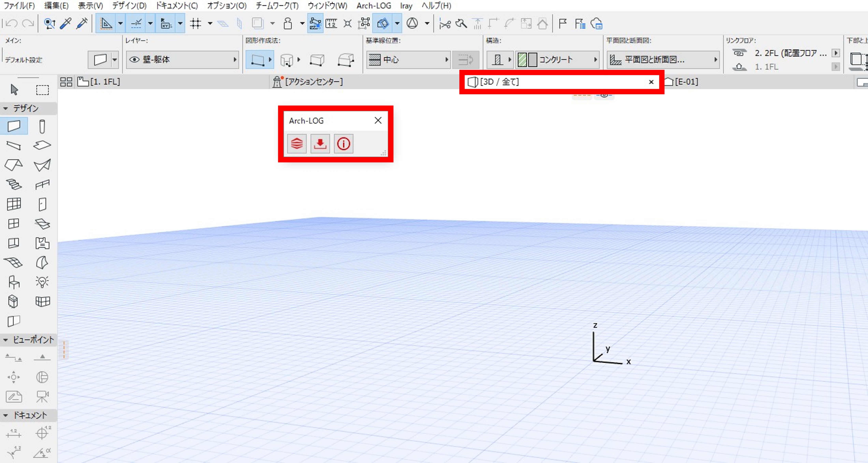The image size is (868, 463).
Task: Toggle the grid snap icon in toolbar
Action: 195,24
